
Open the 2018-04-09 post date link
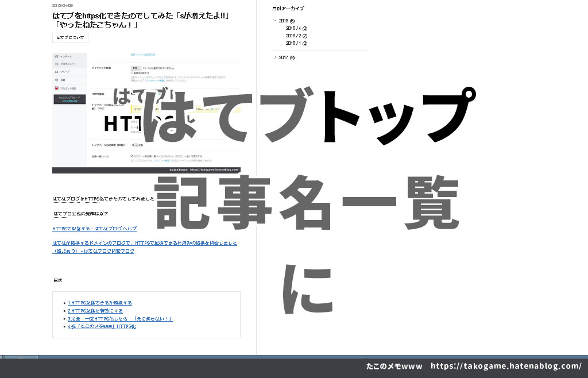pyautogui.click(x=63, y=6)
